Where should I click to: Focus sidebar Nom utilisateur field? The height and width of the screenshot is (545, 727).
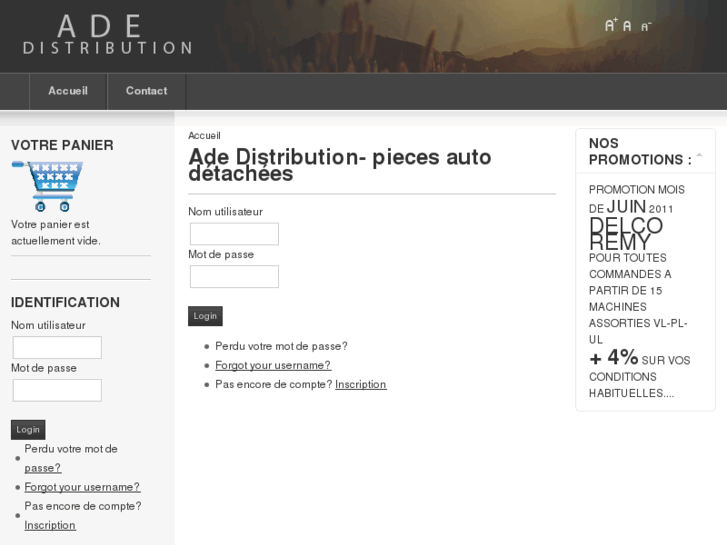coord(57,348)
